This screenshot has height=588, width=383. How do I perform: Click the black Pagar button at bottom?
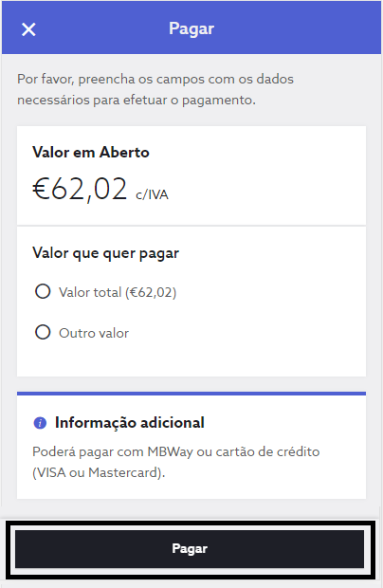[x=190, y=548]
